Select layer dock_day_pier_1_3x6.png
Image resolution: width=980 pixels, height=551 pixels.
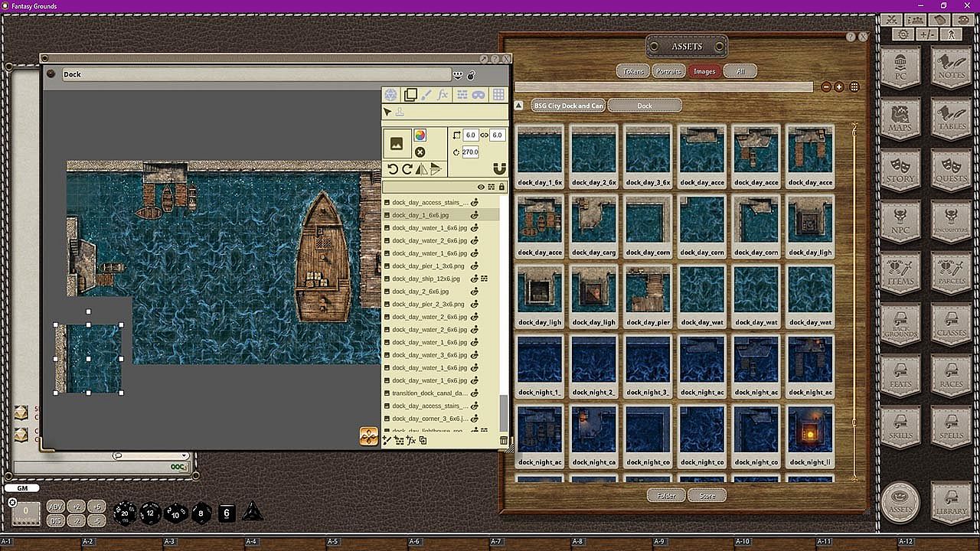pos(441,266)
